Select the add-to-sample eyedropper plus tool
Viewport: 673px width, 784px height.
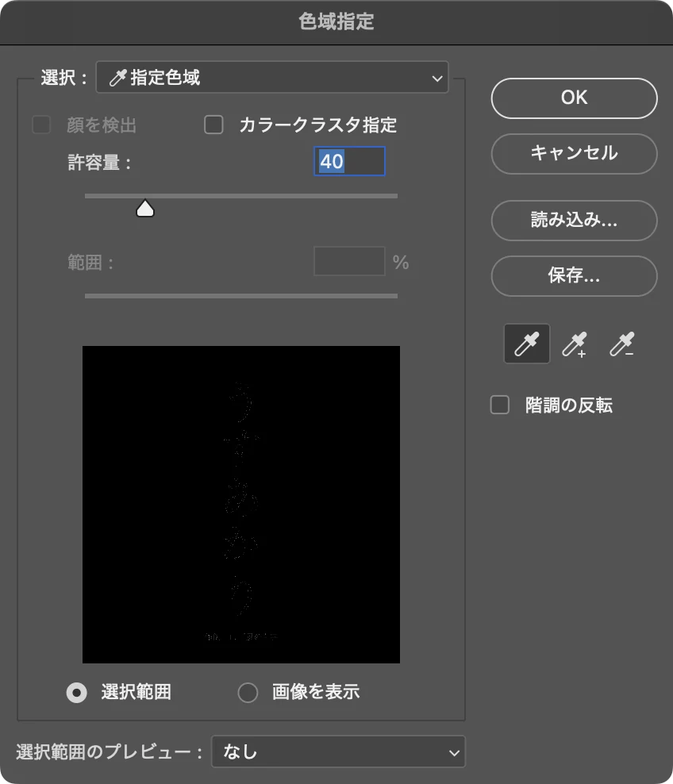click(574, 344)
